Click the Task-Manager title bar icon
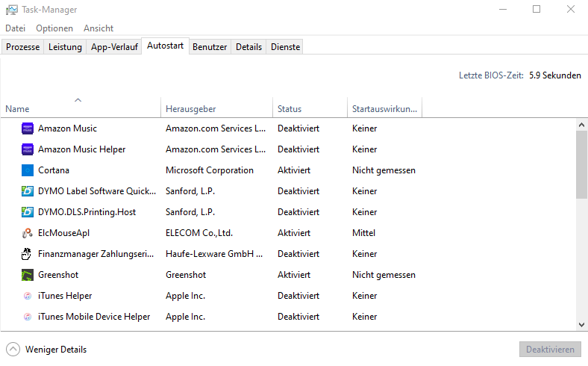This screenshot has height=366, width=588. tap(12, 10)
